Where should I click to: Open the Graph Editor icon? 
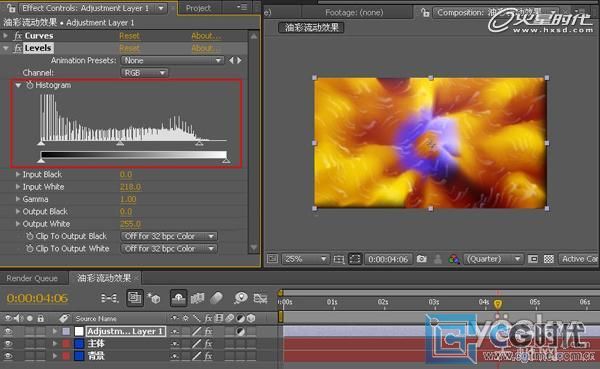(260, 298)
